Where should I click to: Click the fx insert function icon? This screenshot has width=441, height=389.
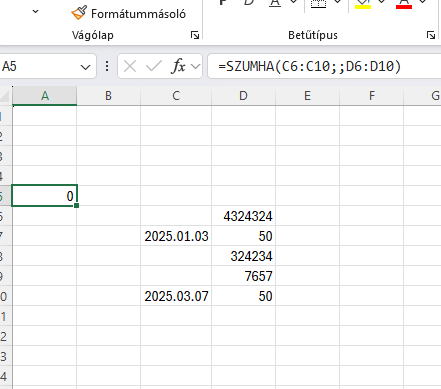click(179, 66)
